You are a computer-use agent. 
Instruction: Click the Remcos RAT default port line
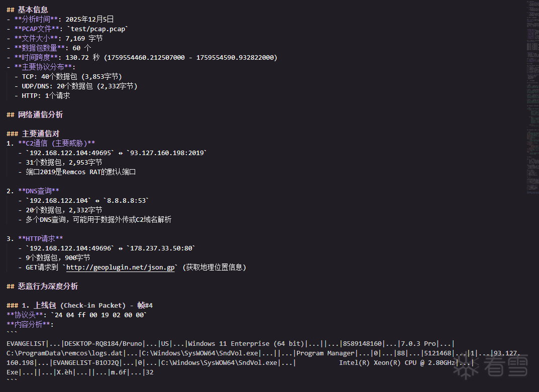pyautogui.click(x=80, y=172)
